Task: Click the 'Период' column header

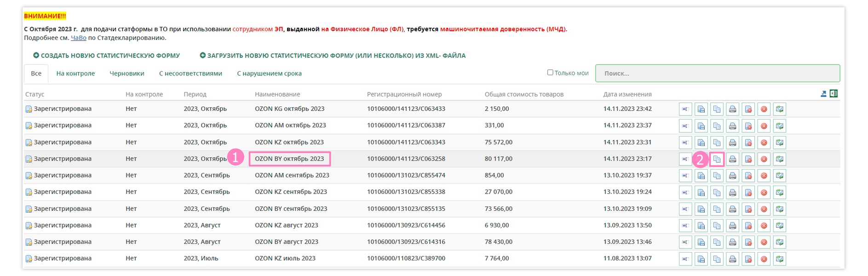Action: click(195, 94)
